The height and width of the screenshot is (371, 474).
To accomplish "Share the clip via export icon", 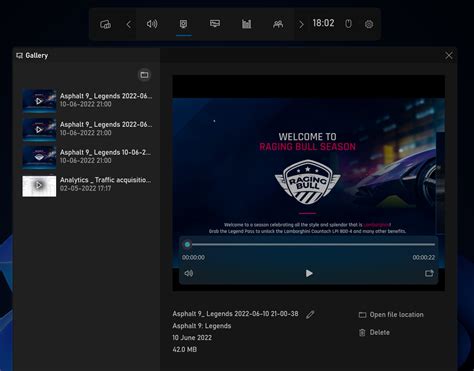I will [x=429, y=273].
